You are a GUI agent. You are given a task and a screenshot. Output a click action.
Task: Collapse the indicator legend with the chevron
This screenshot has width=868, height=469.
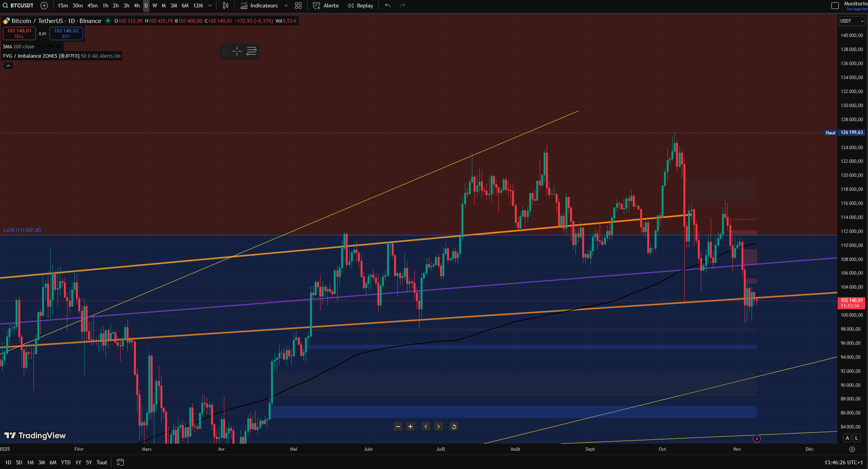point(8,65)
